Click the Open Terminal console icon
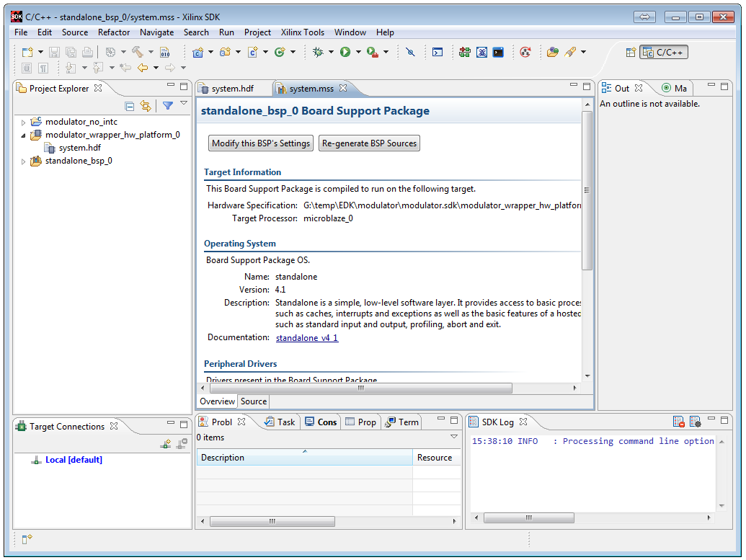 (x=438, y=53)
